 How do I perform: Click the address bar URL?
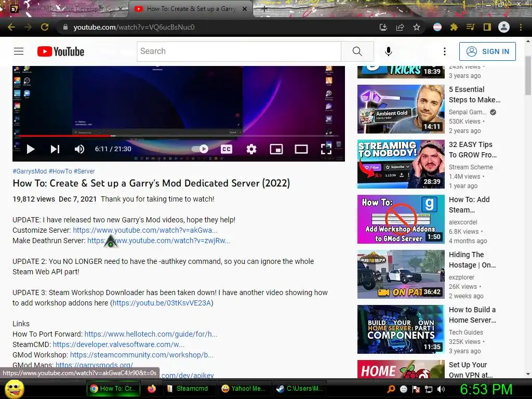point(134,27)
